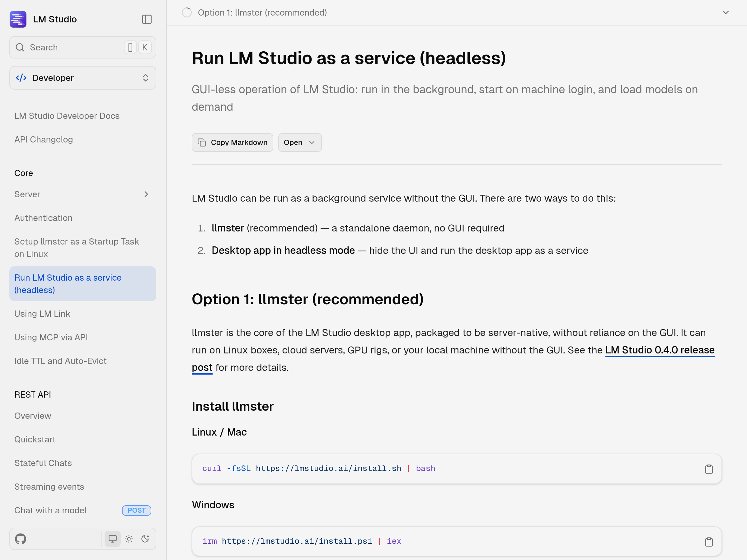Screen dimensions: 747x560
Task: Expand the table of contents chevron
Action: [x=726, y=12]
